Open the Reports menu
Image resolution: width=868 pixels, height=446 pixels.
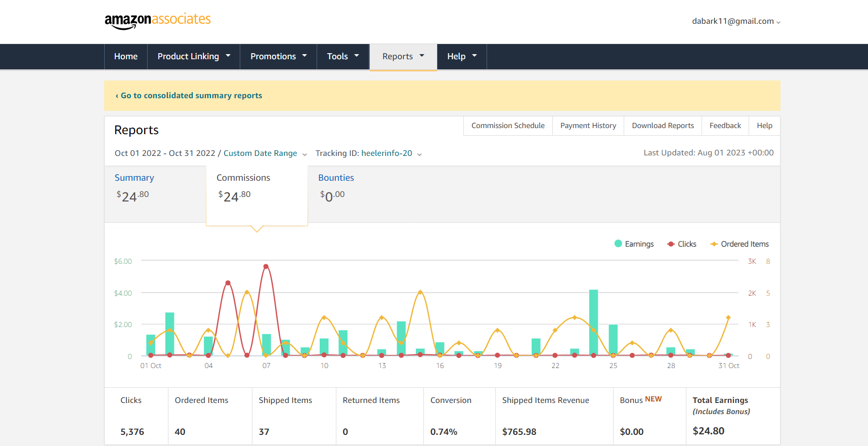tap(403, 57)
